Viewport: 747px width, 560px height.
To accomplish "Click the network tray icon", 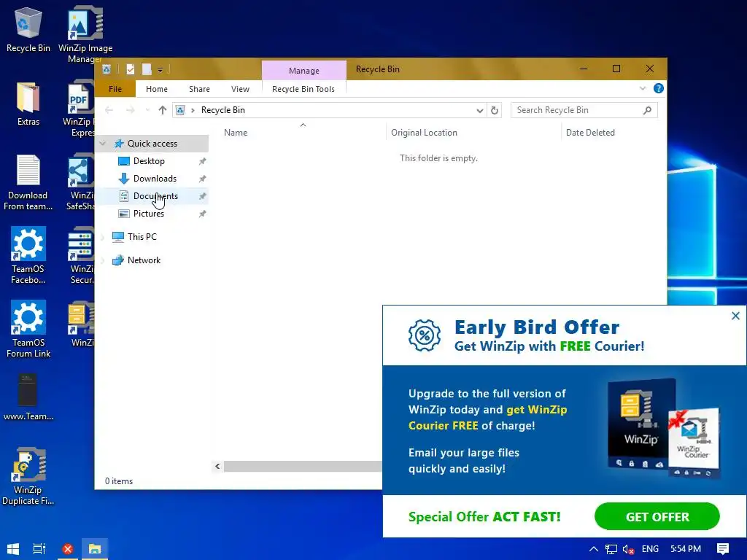I will pyautogui.click(x=611, y=550).
